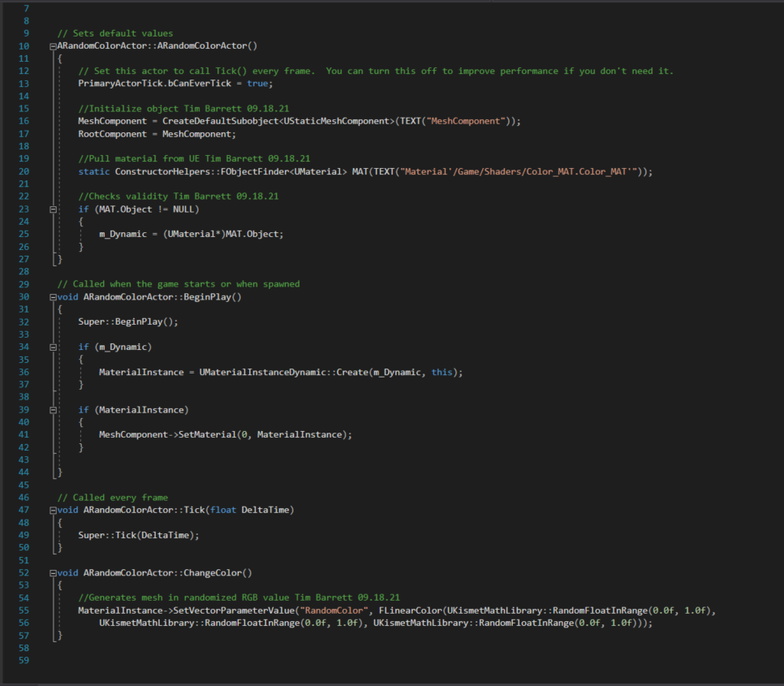Click RootComponent on line 17
This screenshot has height=686, width=784.
pos(113,134)
